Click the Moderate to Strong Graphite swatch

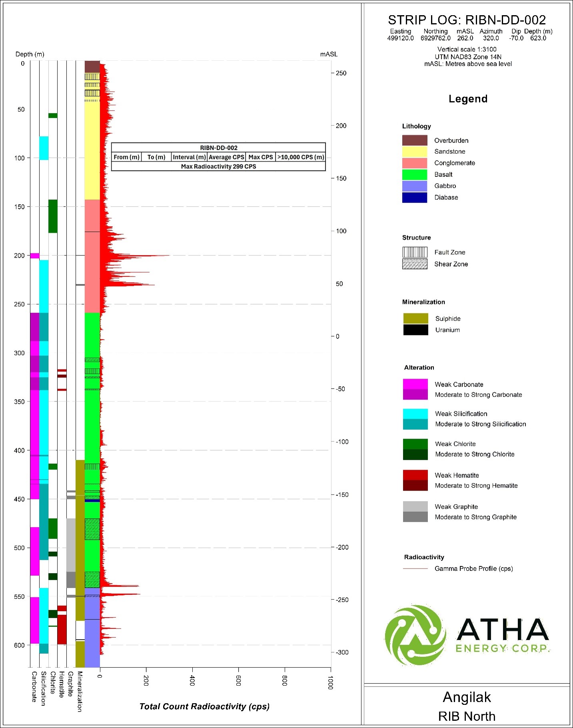(x=415, y=517)
